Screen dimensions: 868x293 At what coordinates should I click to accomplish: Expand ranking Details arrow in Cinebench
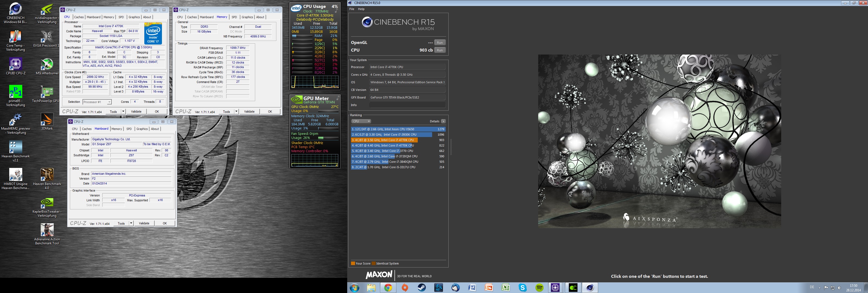[443, 121]
